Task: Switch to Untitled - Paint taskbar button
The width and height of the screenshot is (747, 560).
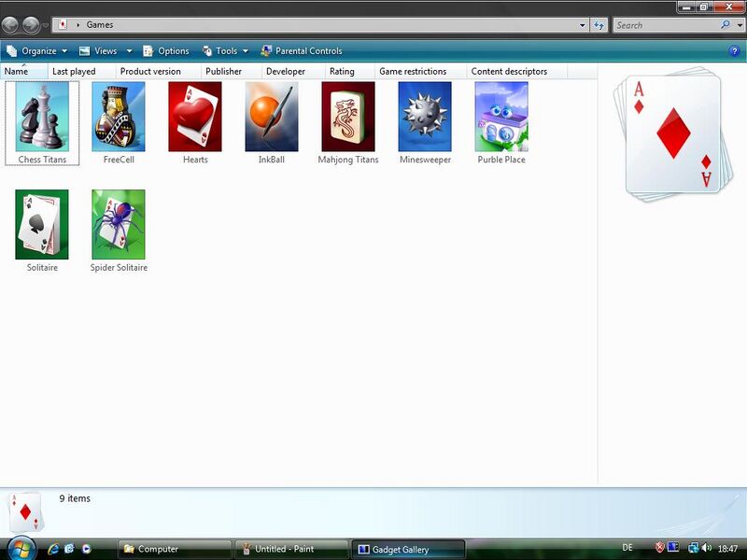Action: (x=291, y=549)
